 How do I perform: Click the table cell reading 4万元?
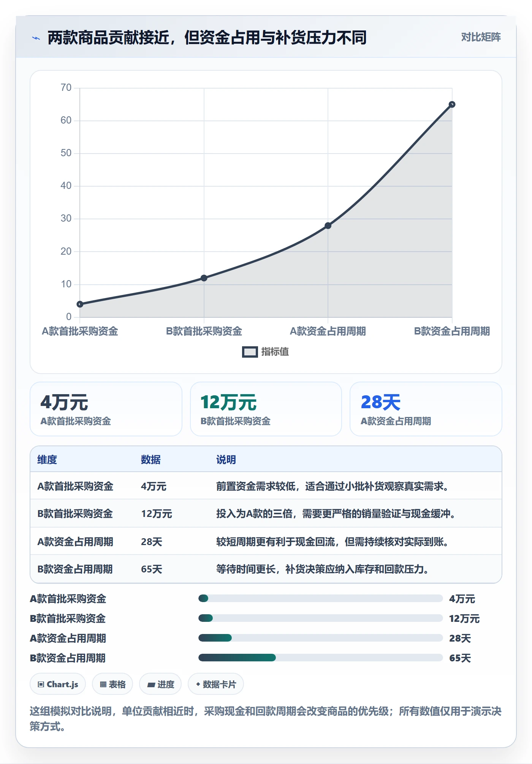pos(154,487)
